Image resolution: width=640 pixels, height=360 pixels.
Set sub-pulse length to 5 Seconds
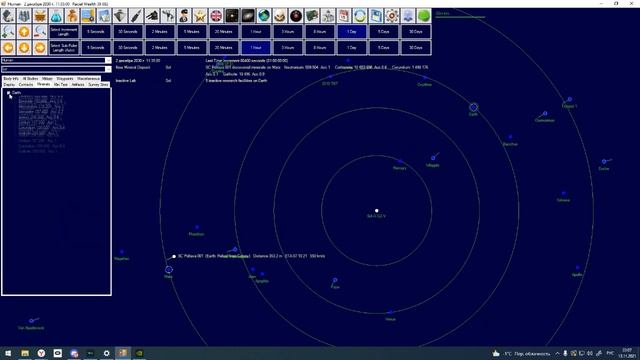96,47
